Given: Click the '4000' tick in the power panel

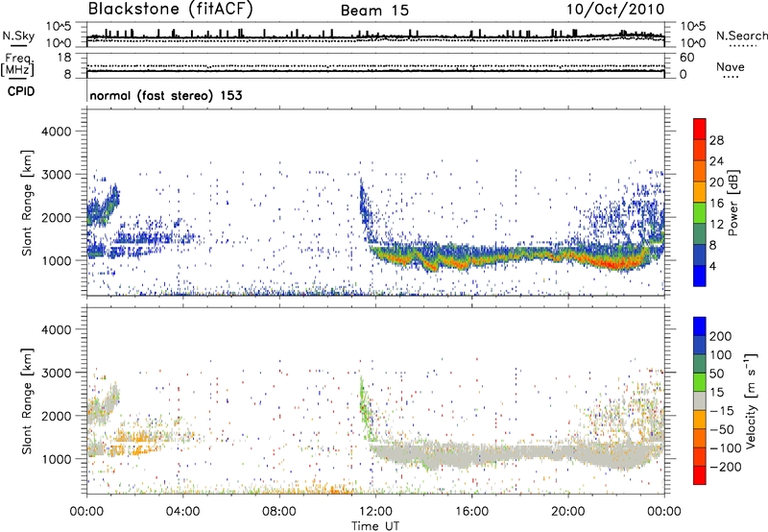Looking at the screenshot, I should point(57,132).
